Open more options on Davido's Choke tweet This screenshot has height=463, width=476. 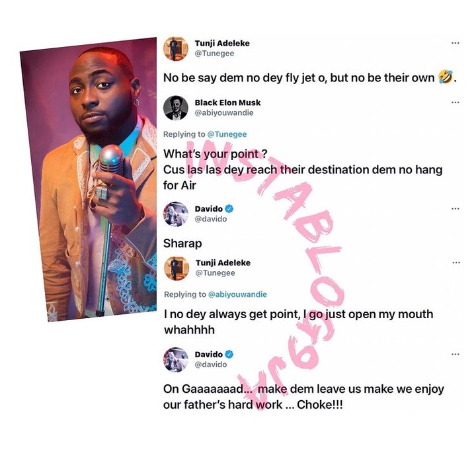click(x=455, y=355)
